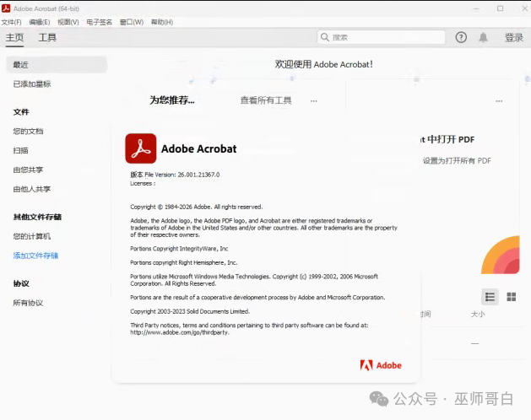
Task: Sort by the 大小 column header
Action: tap(478, 315)
